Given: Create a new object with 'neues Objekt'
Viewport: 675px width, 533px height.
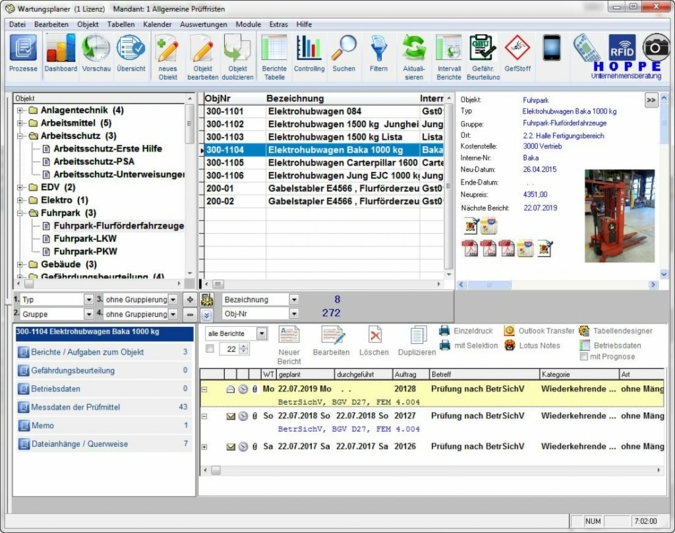Looking at the screenshot, I should [167, 53].
